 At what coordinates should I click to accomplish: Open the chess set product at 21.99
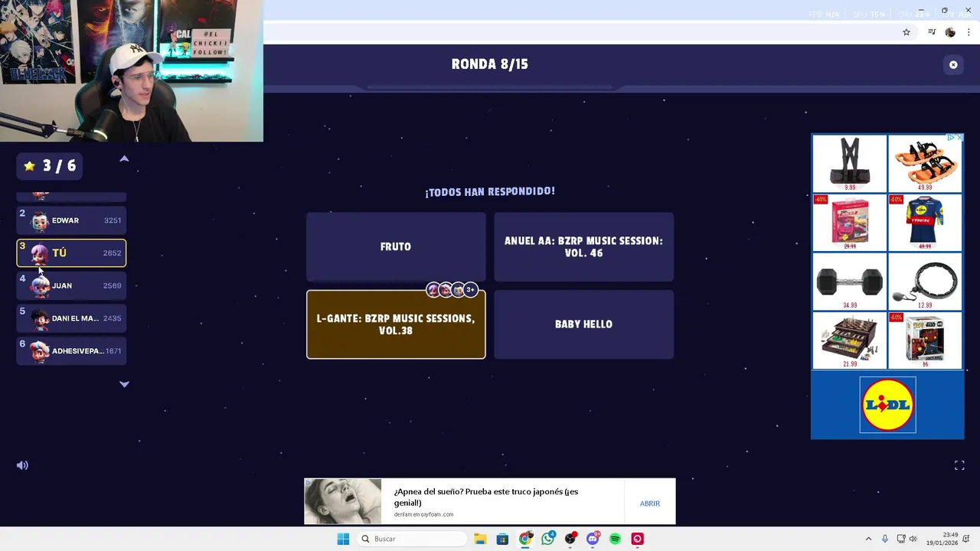[x=850, y=341]
